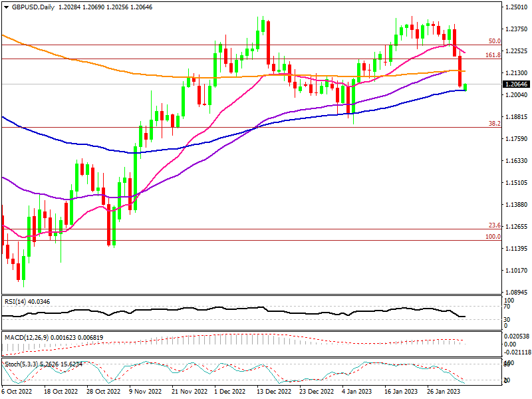Select the 161.8 Fibonacci level label
The image size is (532, 399).
tap(493, 55)
